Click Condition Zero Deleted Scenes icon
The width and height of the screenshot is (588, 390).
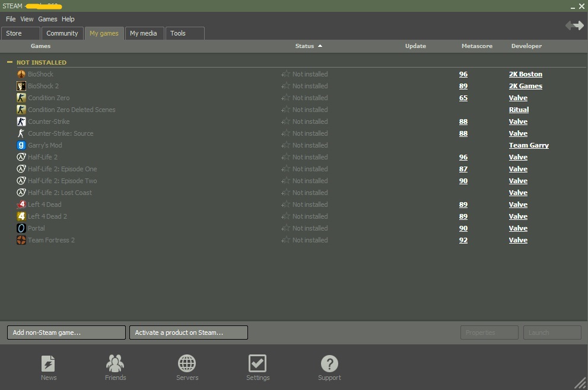tap(21, 110)
